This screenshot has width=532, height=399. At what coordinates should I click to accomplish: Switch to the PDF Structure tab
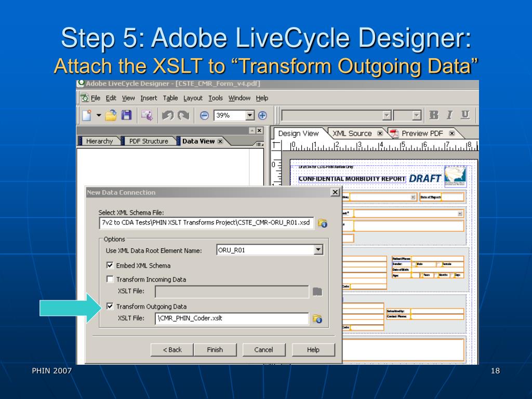point(148,141)
